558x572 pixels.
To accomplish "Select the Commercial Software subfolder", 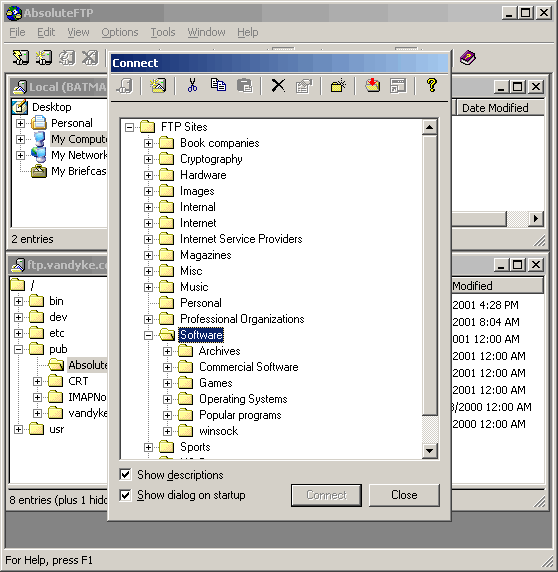I will (x=248, y=367).
